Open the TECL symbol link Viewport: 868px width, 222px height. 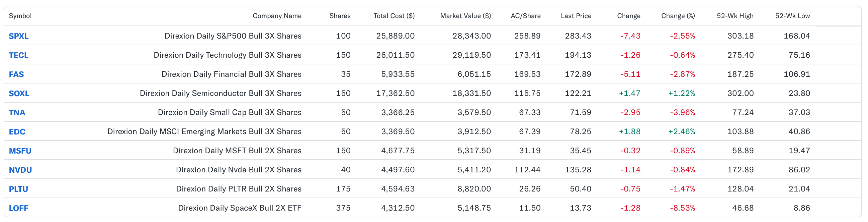point(18,55)
